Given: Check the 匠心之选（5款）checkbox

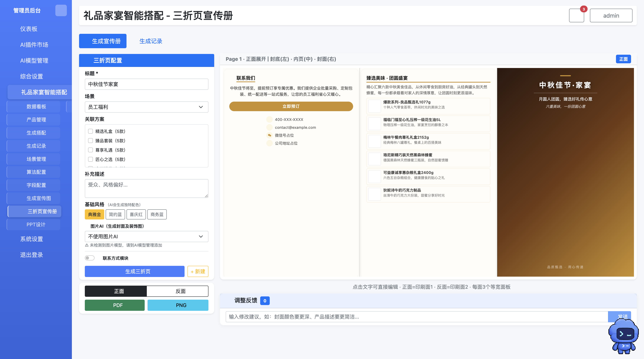Looking at the screenshot, I should (91, 159).
